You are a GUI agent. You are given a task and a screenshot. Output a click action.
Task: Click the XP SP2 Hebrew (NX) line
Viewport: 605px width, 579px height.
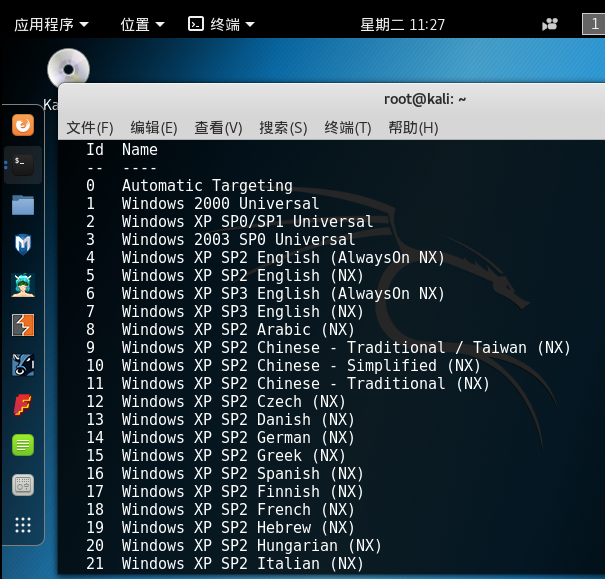click(238, 528)
